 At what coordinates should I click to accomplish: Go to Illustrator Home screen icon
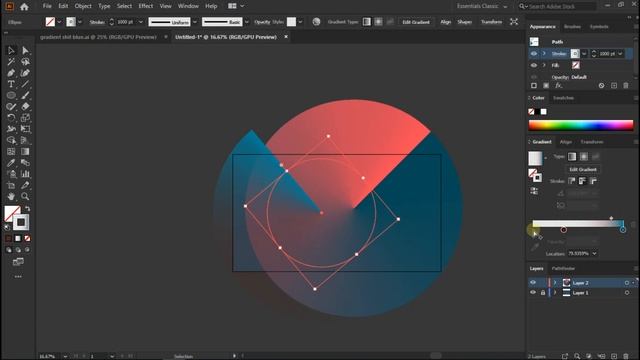click(x=24, y=7)
